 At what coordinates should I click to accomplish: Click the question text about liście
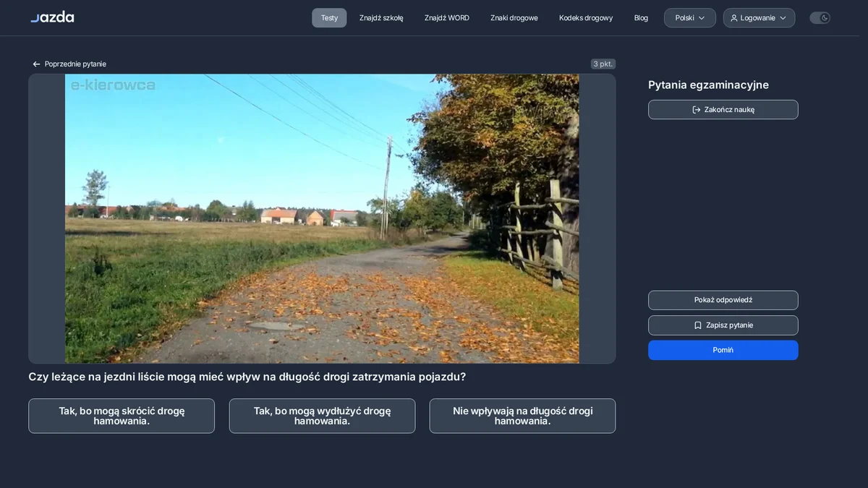247,377
